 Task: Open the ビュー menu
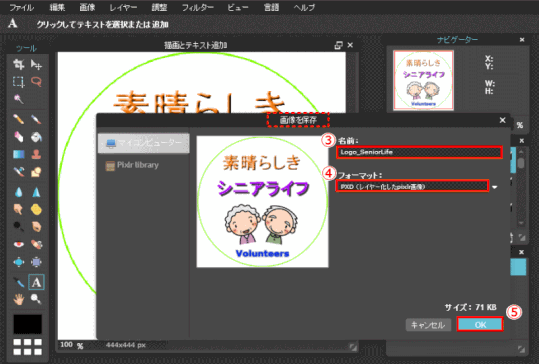click(238, 7)
